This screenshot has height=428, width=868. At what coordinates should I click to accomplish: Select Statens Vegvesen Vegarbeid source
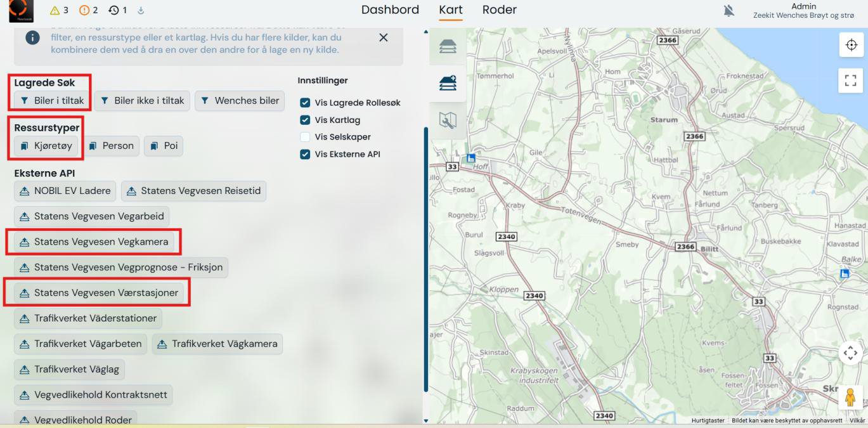click(92, 216)
